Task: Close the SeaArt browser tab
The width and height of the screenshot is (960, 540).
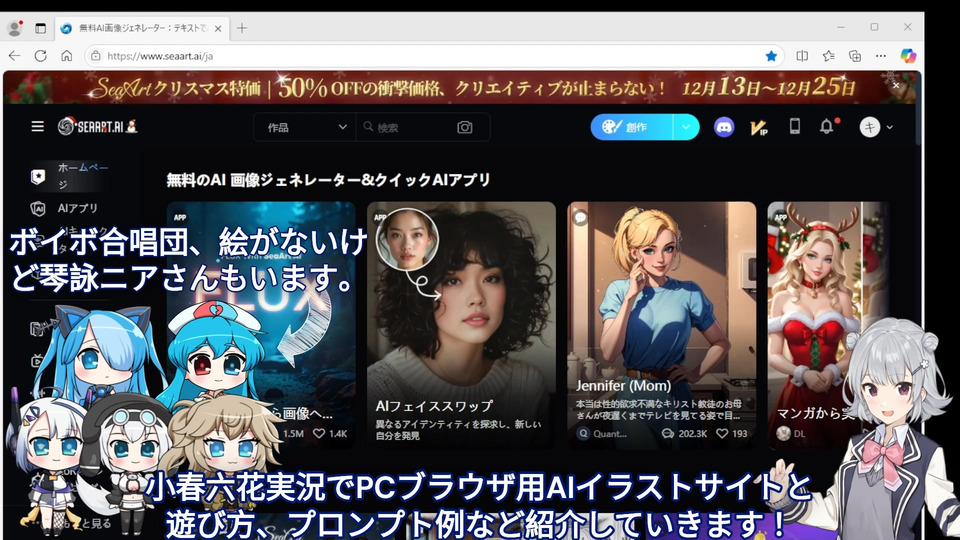Action: pyautogui.click(x=218, y=28)
